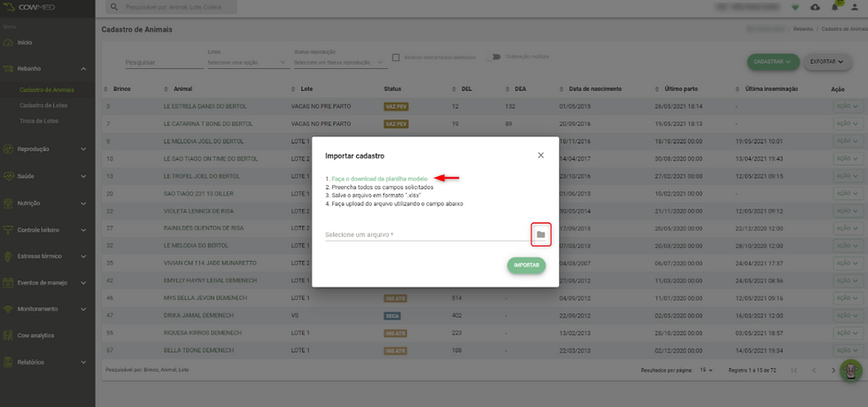The width and height of the screenshot is (868, 407).
Task: Open the file browser folder icon
Action: [x=541, y=234]
